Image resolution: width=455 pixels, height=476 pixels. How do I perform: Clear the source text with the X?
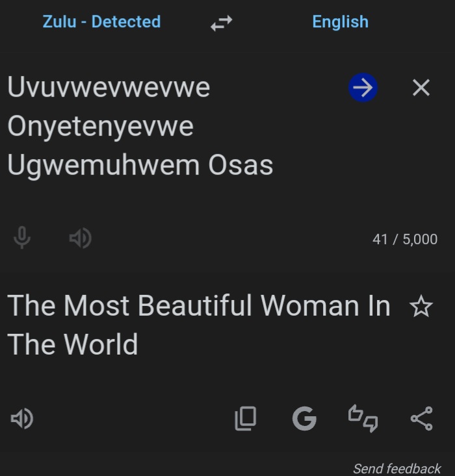click(421, 88)
